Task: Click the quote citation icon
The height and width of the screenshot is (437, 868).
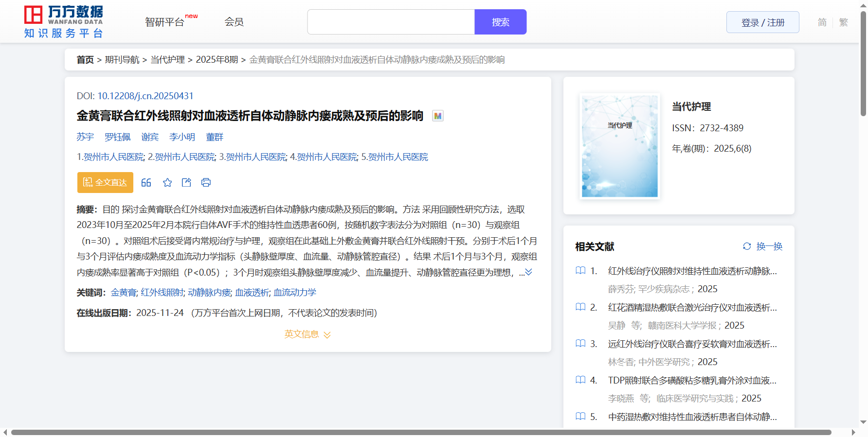Action: click(x=146, y=183)
